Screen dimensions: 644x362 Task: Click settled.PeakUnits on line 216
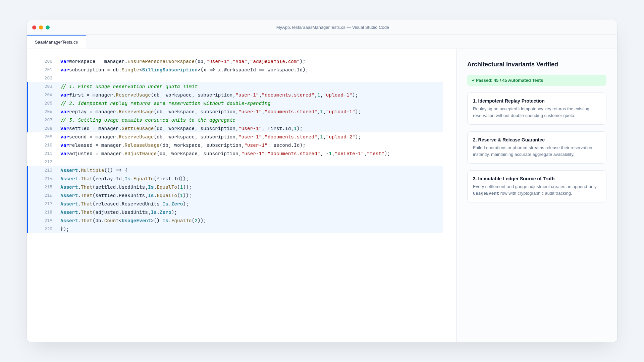click(120, 196)
